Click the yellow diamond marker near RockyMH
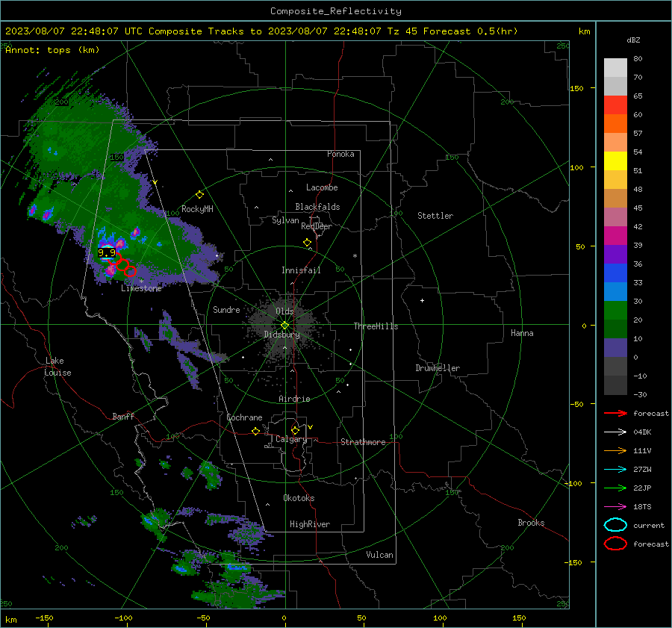This screenshot has width=672, height=628. pyautogui.click(x=199, y=195)
